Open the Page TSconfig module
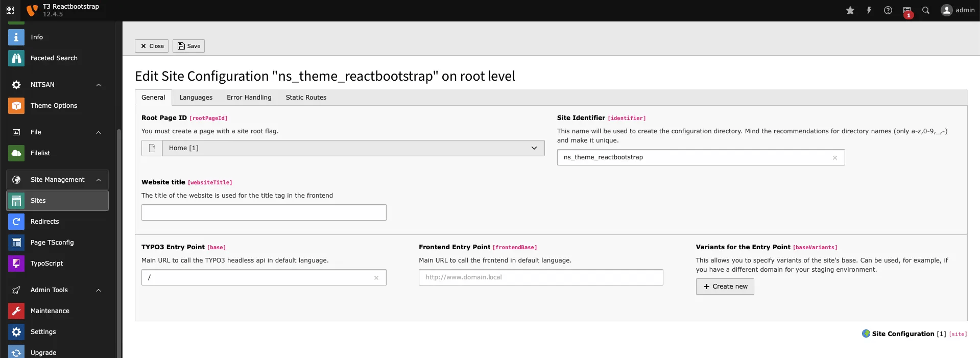 click(58, 243)
